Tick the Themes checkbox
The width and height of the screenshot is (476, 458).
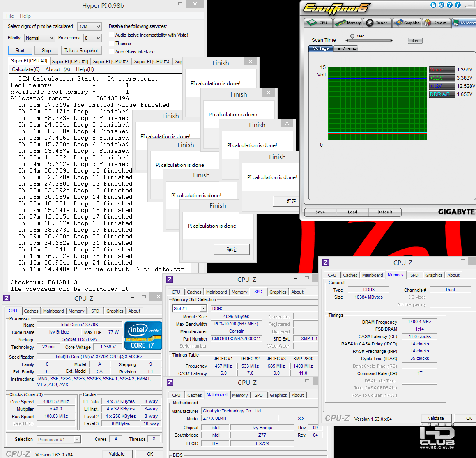click(111, 44)
